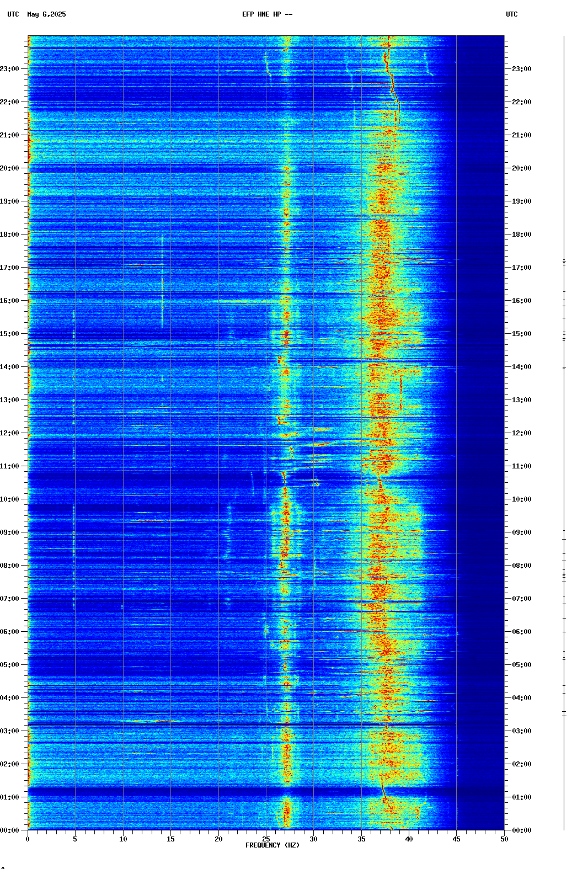This screenshot has width=588, height=874.
Task: Select 07:00 on the right-hand time axis
Action: 522,599
